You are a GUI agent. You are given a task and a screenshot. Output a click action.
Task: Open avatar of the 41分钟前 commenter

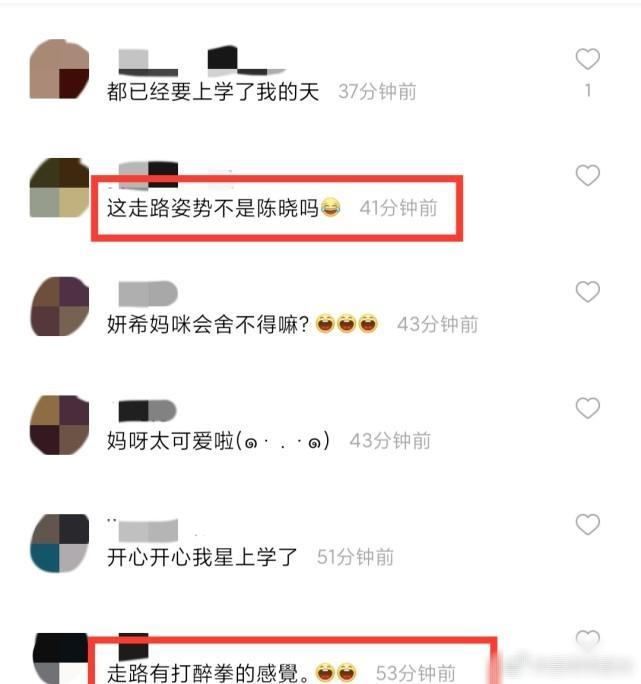coord(59,188)
